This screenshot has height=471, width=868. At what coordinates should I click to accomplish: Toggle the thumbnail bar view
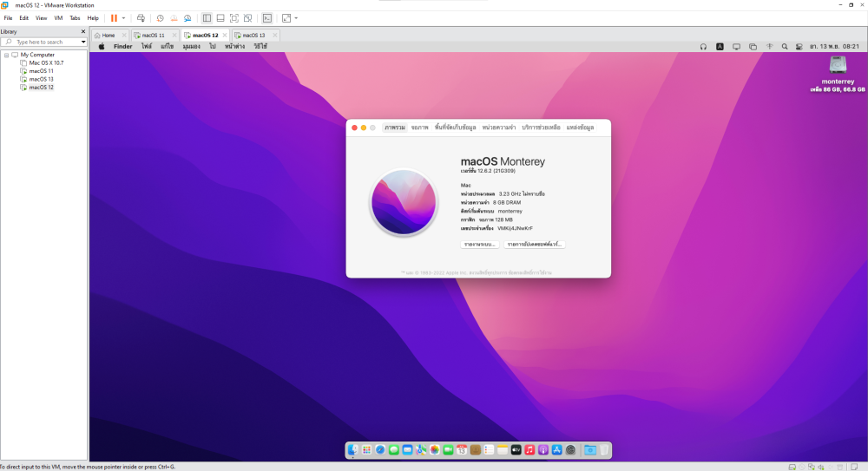pyautogui.click(x=220, y=18)
